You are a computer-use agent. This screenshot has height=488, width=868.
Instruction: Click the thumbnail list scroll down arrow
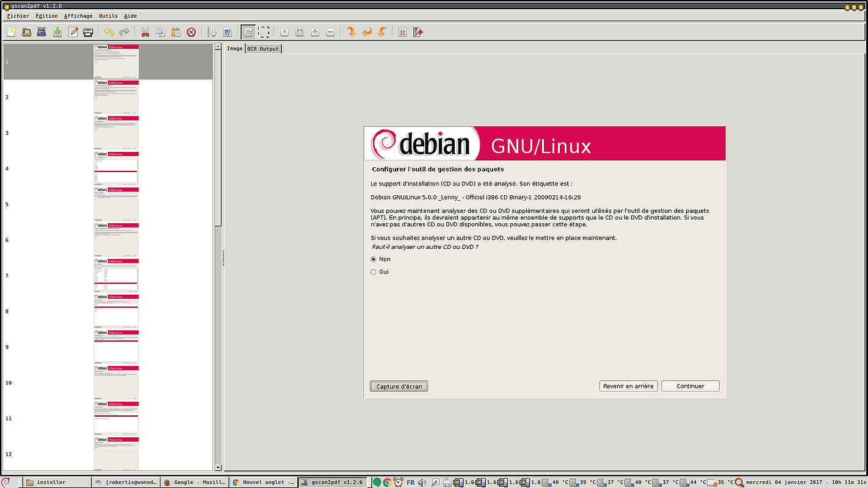[218, 467]
